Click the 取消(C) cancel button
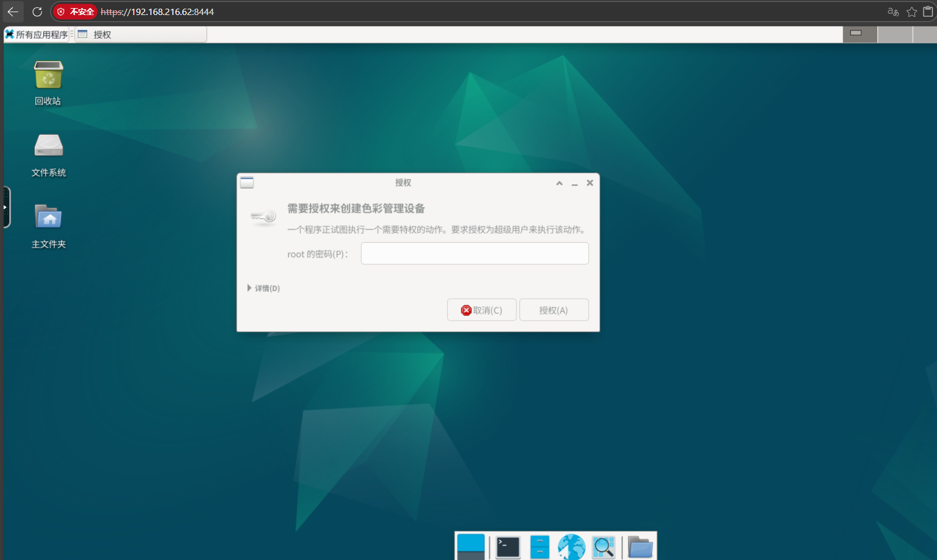 pos(482,310)
